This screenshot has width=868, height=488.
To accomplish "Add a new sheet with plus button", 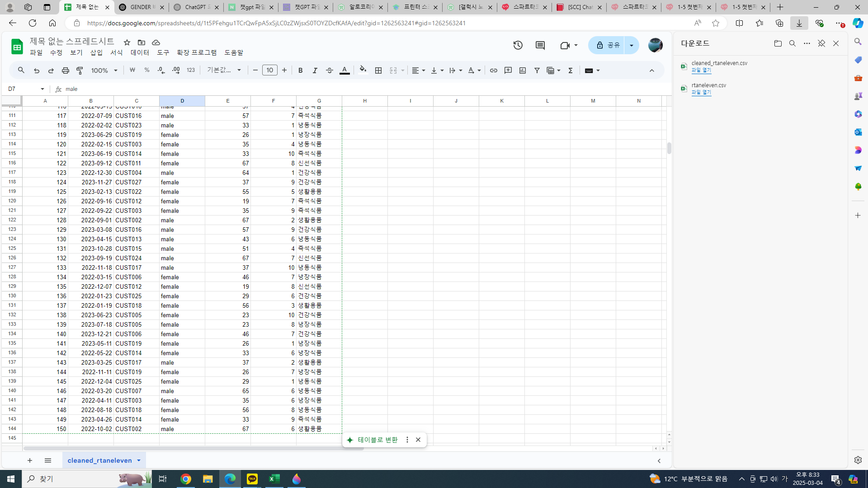I will [x=30, y=460].
